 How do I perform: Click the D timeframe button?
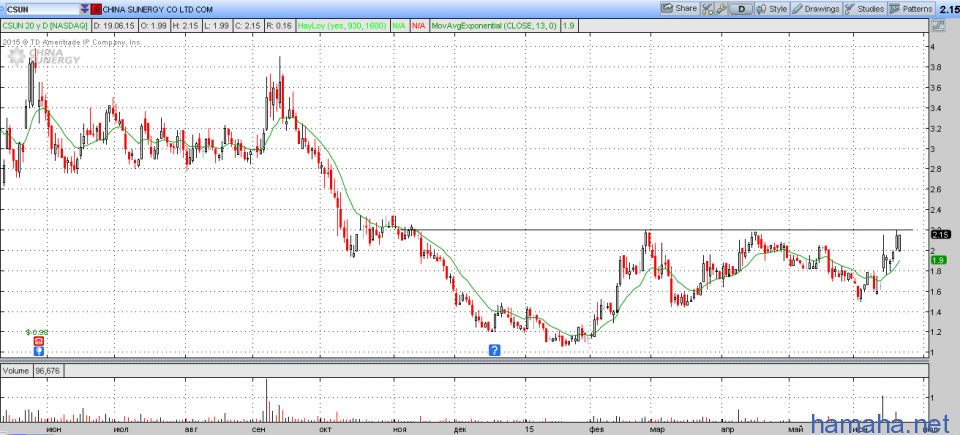point(741,9)
